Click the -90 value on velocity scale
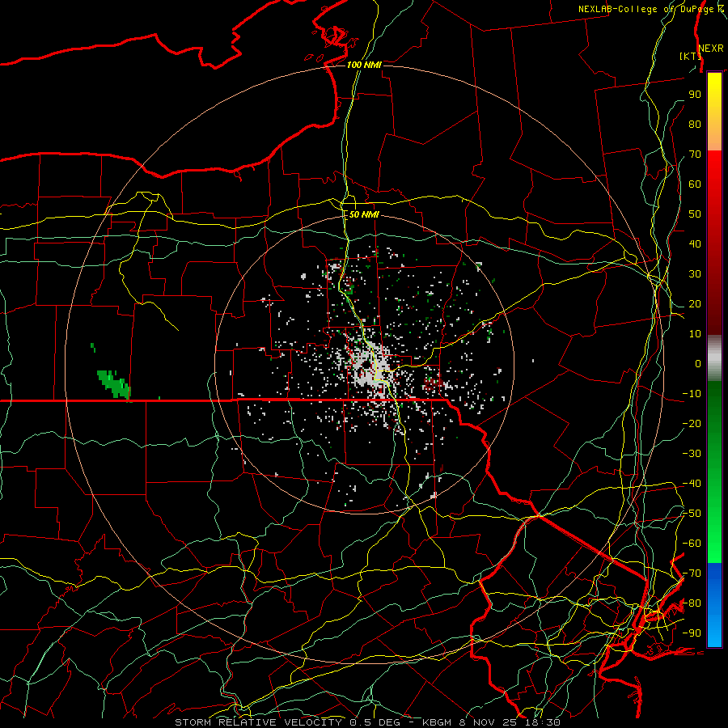Image resolution: width=728 pixels, height=728 pixels. click(x=692, y=633)
